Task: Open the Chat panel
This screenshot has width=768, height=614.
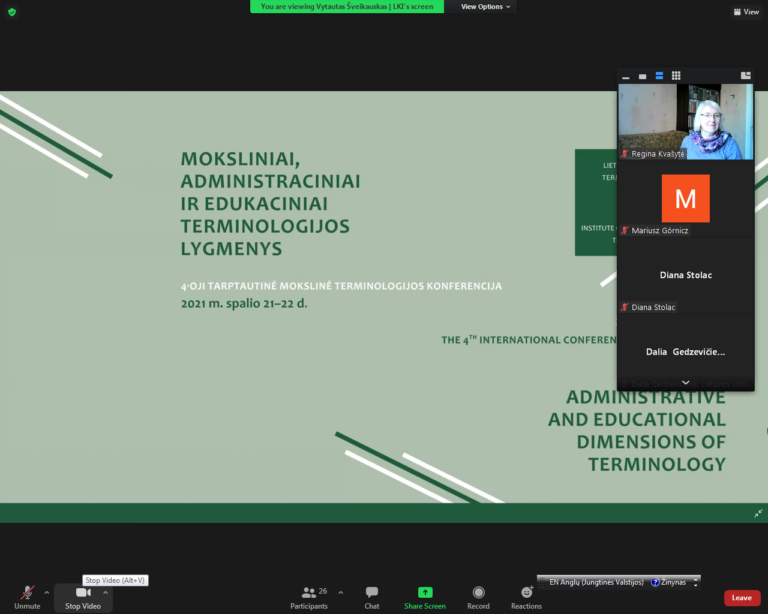Action: (372, 594)
